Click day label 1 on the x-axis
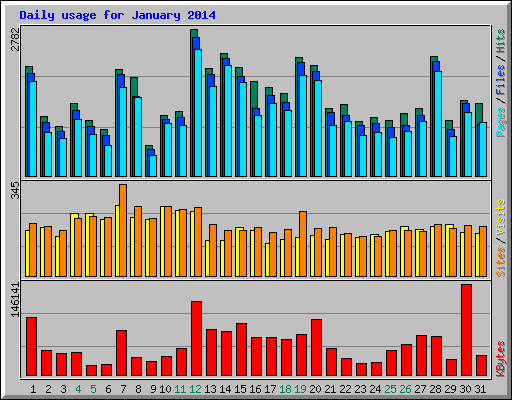Viewport: 512px width, 400px height. (33, 389)
